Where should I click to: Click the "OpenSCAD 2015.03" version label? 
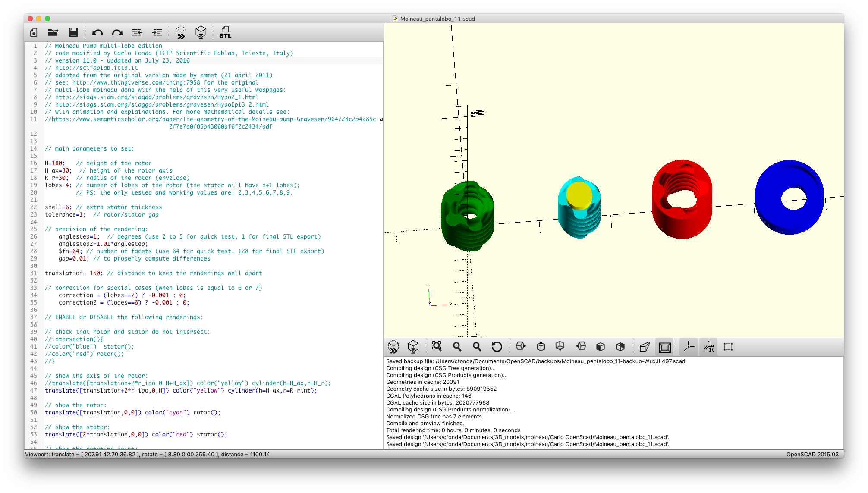pos(812,454)
